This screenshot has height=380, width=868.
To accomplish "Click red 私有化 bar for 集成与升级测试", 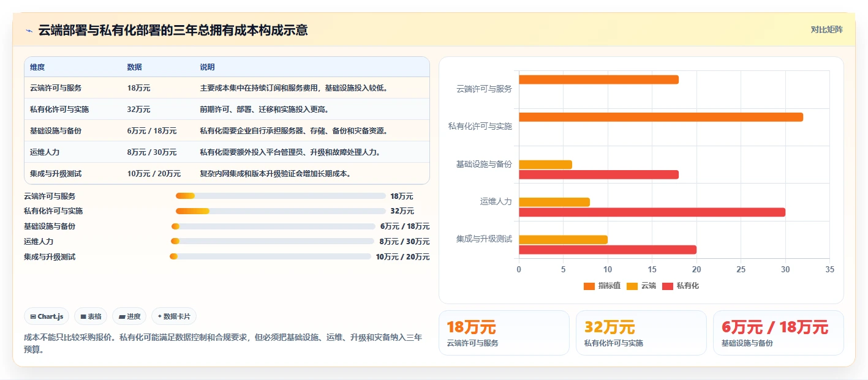I will coord(608,250).
